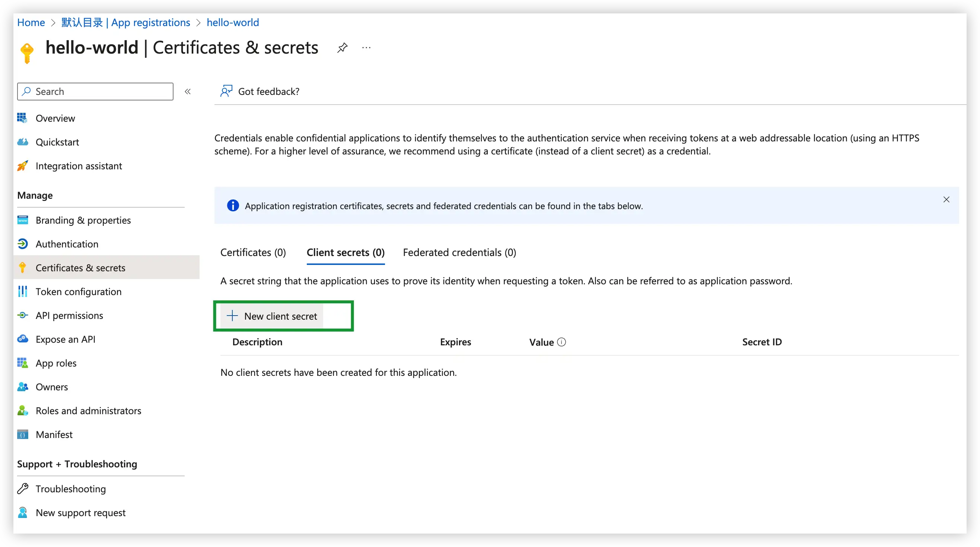This screenshot has width=980, height=547.
Task: Click the Manifest icon
Action: click(x=22, y=435)
